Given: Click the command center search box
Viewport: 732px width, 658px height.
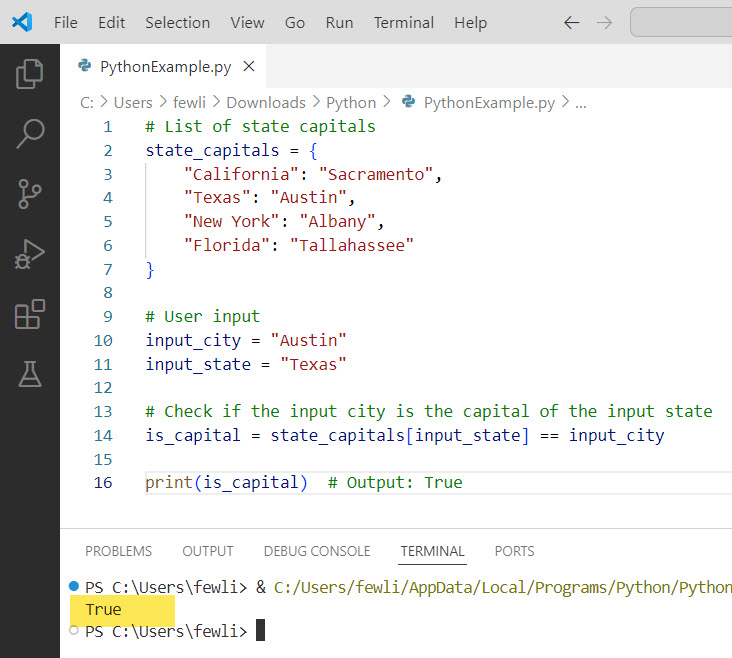Looking at the screenshot, I should pyautogui.click(x=681, y=21).
